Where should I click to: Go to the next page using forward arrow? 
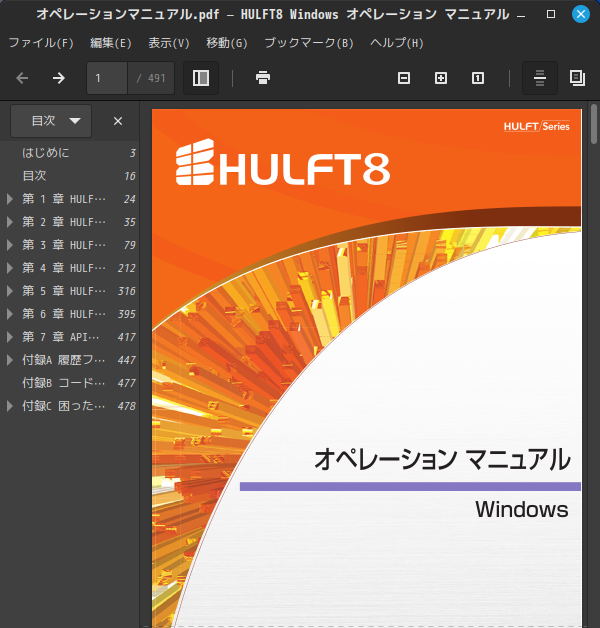tap(59, 78)
